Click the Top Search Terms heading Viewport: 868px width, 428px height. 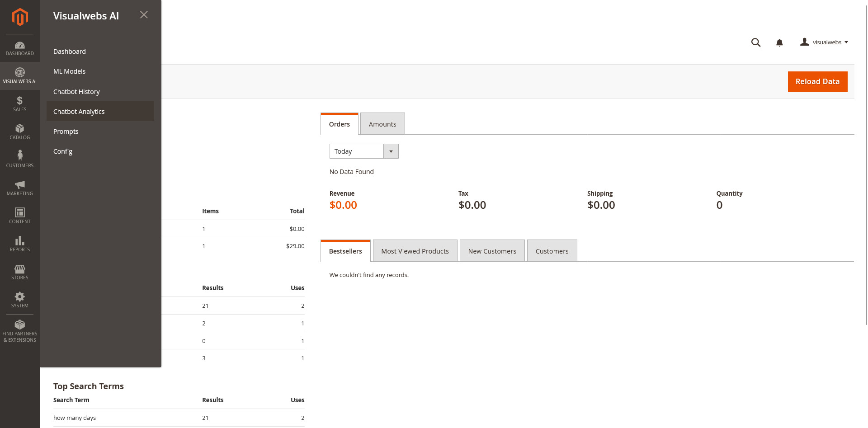[x=89, y=386]
